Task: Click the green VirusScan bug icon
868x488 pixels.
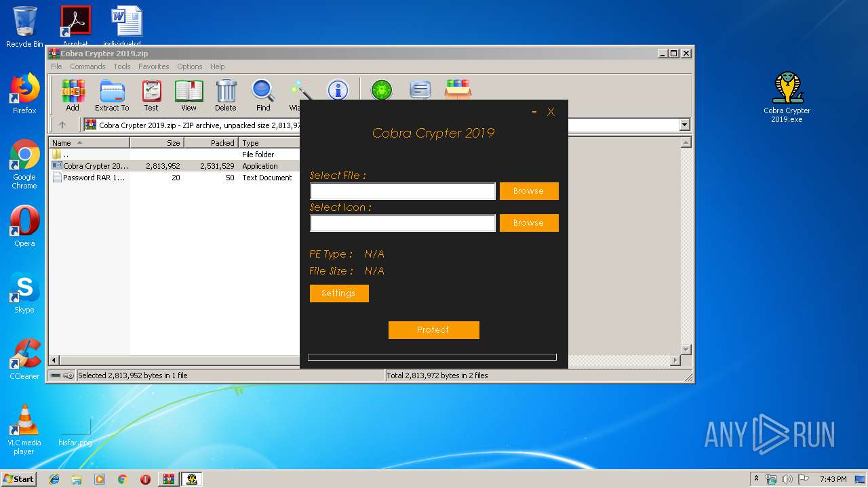Action: click(x=381, y=89)
